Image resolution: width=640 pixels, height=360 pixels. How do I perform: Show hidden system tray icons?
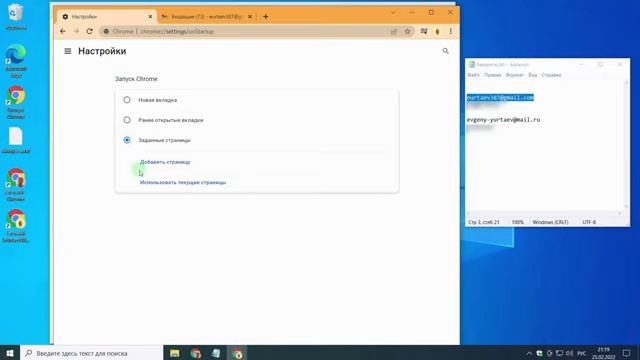[529, 353]
